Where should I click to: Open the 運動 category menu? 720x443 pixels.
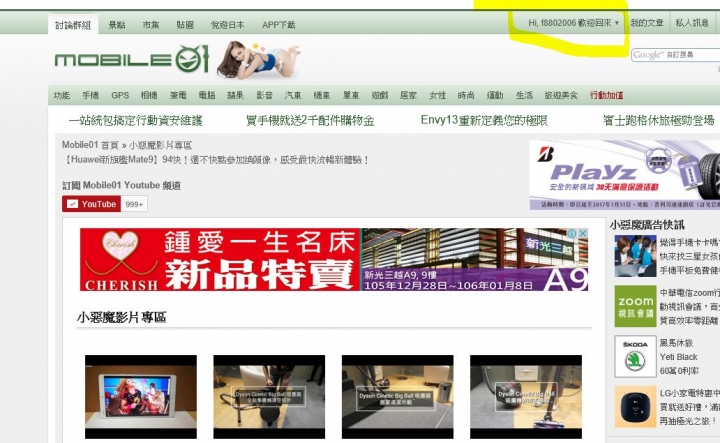[x=495, y=95]
